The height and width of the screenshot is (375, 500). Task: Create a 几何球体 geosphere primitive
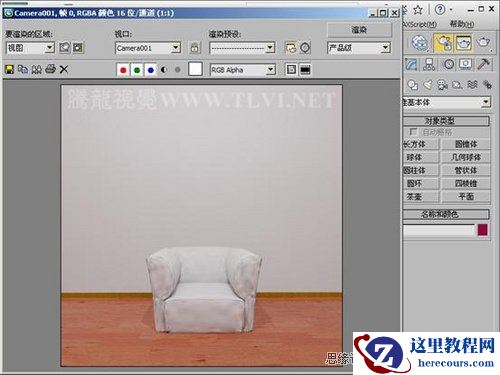[x=466, y=157]
